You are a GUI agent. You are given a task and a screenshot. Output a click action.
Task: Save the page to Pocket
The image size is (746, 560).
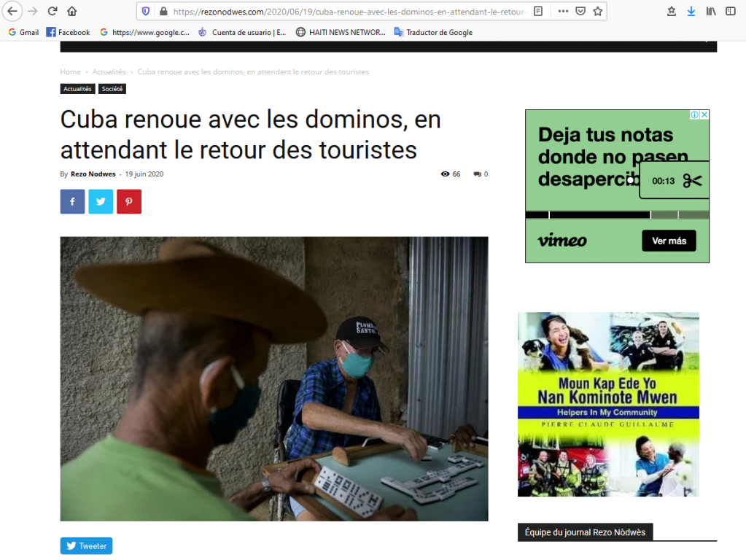[580, 11]
